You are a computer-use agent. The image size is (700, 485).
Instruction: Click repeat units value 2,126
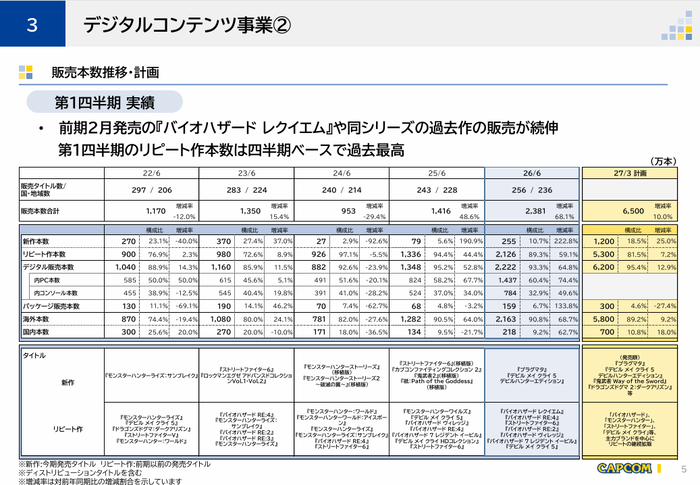point(506,254)
